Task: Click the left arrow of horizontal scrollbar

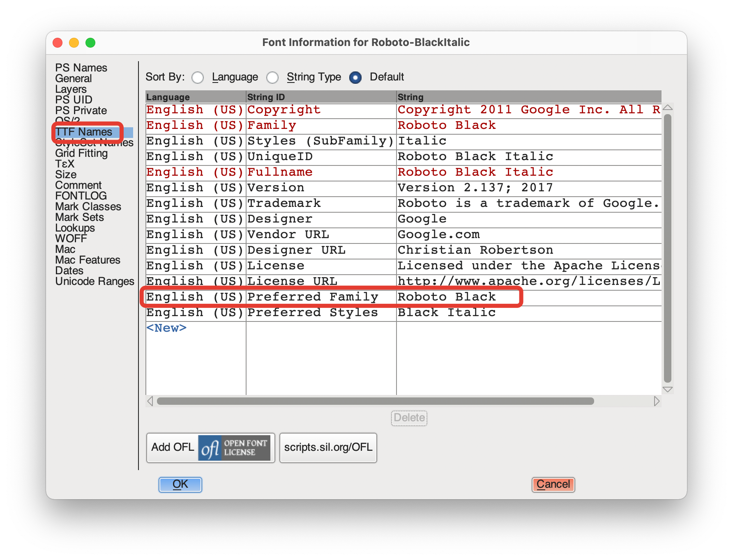Action: click(x=150, y=401)
